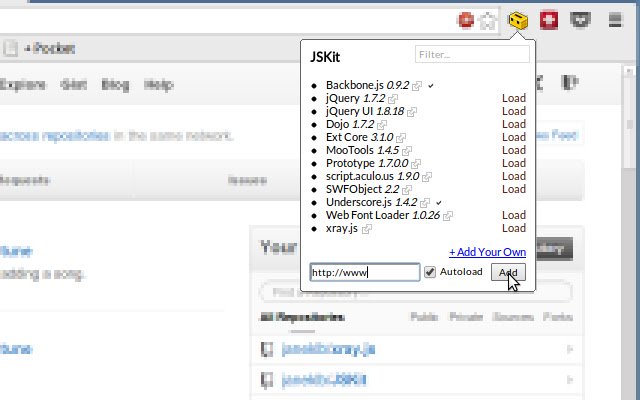The width and height of the screenshot is (640, 400).
Task: Load Ext Core 3.1.0
Action: point(514,138)
